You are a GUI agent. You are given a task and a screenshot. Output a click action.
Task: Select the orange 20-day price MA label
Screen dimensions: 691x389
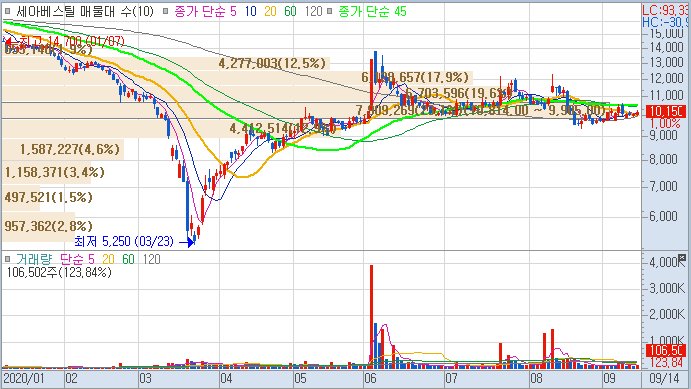(x=270, y=11)
